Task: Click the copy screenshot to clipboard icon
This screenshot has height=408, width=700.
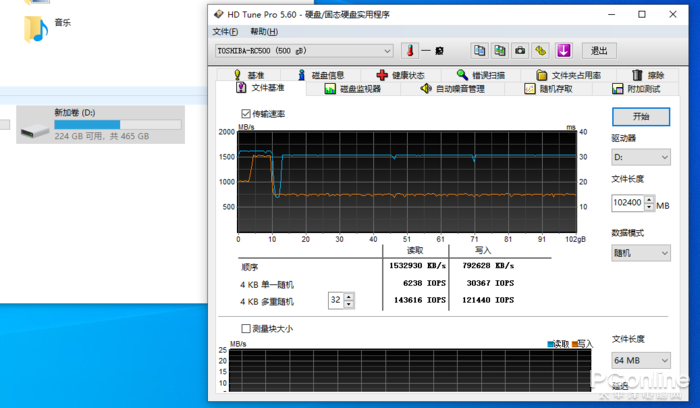Action: 500,51
